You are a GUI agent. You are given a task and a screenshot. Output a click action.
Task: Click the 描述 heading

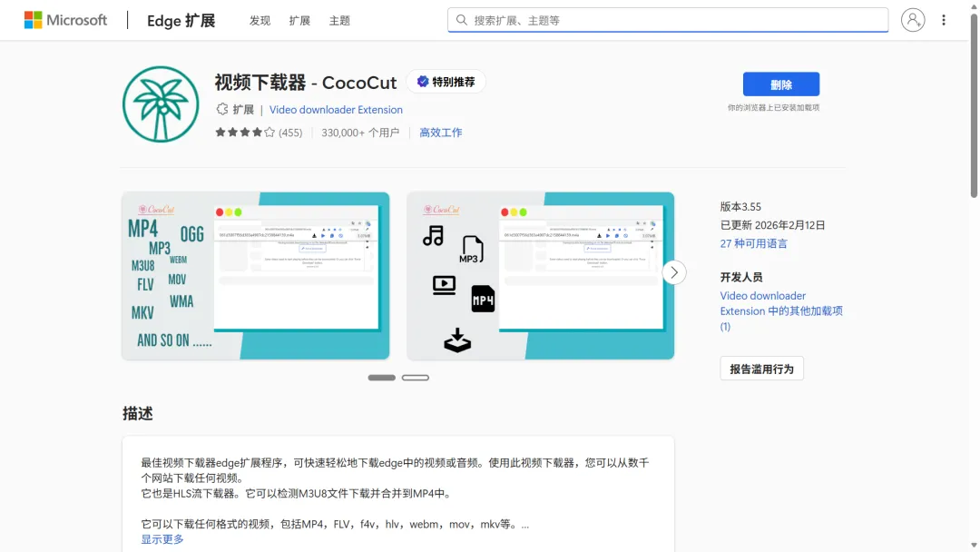click(x=138, y=413)
